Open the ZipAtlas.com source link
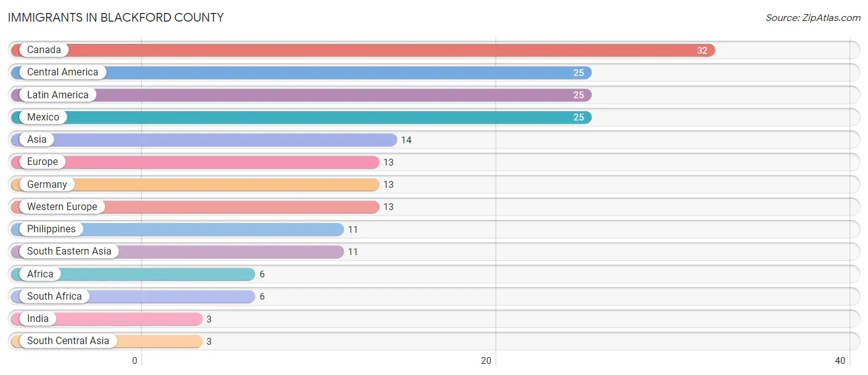Screen dimensions: 868x375 tap(813, 17)
